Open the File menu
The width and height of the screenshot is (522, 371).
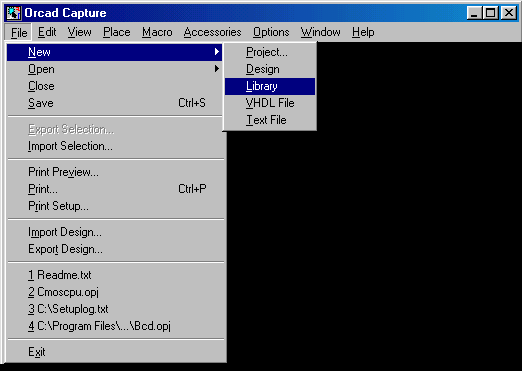(x=19, y=32)
